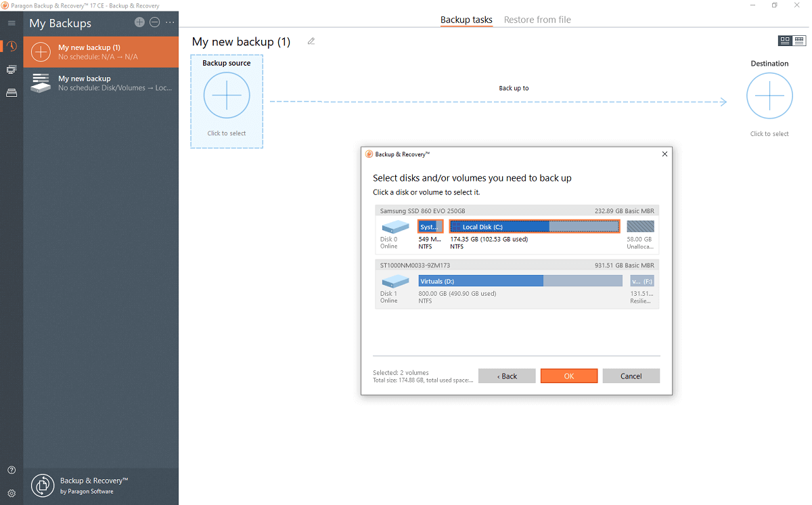Image resolution: width=812 pixels, height=505 pixels.
Task: Click the '931.51 GB Basic MBR' label
Action: 625,265
